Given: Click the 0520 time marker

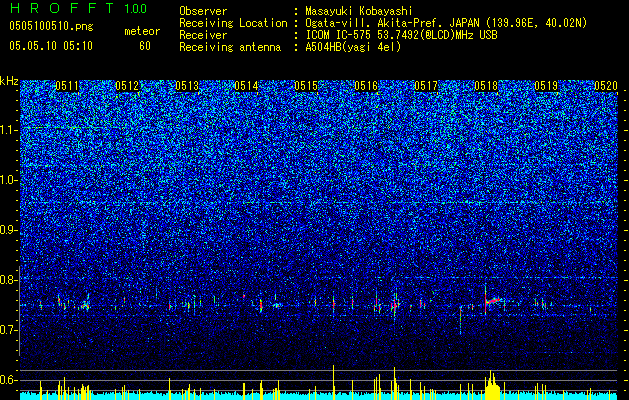Looking at the screenshot, I should coord(605,86).
